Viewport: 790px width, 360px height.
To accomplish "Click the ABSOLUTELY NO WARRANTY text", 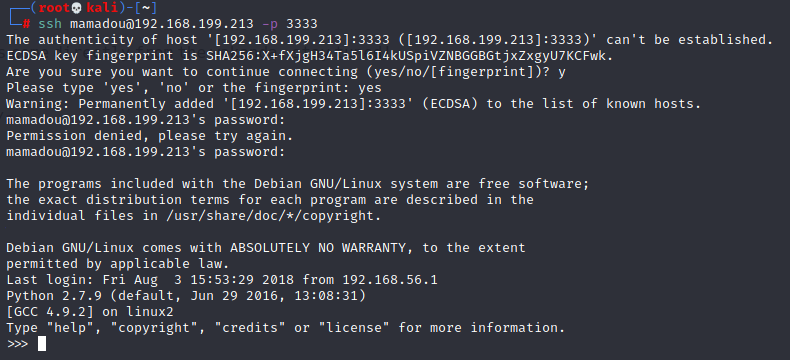I will click(318, 248).
